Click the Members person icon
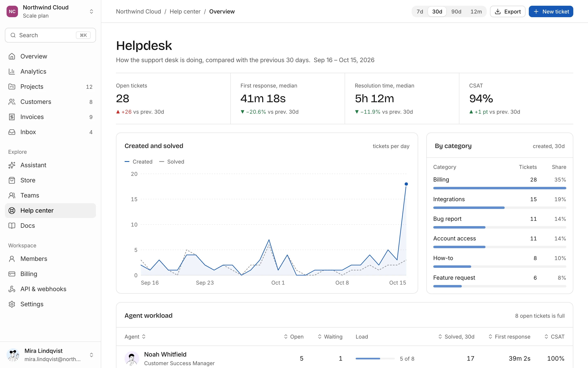 click(12, 259)
